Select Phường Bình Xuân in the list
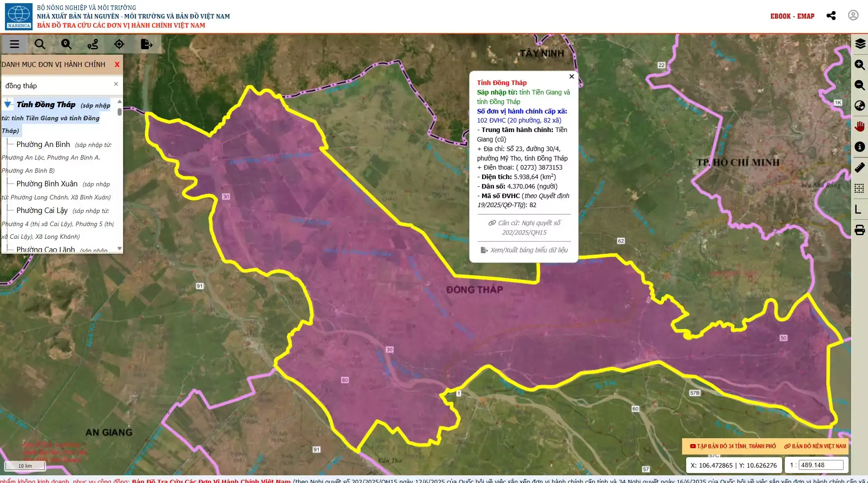 [47, 184]
